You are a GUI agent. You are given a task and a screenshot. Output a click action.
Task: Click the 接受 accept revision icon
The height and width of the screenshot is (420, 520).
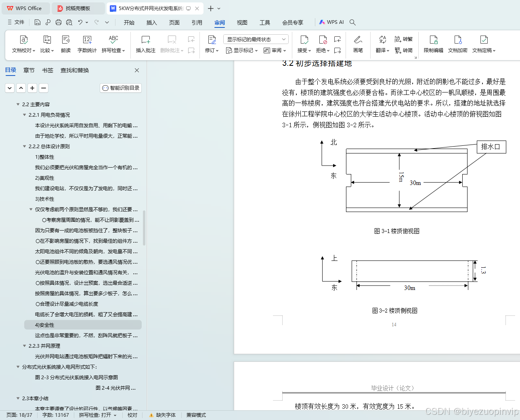304,40
